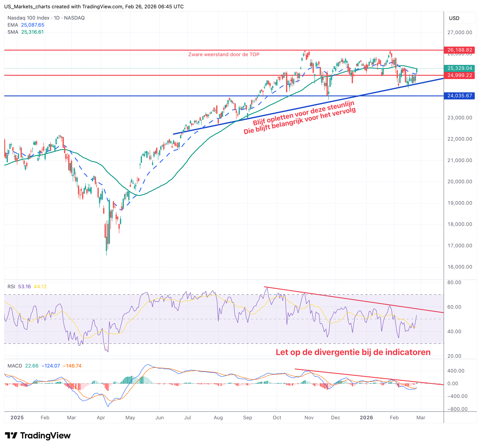
Task: Select the 24,035.67 support price label
Action: pyautogui.click(x=459, y=96)
